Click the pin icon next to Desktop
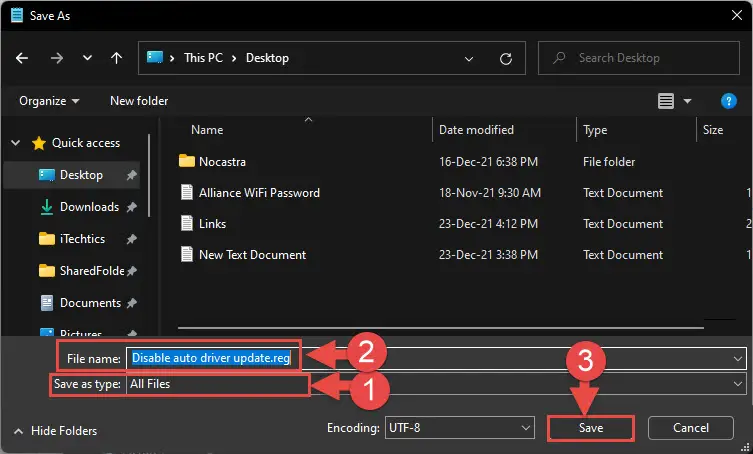Screen dimensions: 753x454 pos(132,175)
